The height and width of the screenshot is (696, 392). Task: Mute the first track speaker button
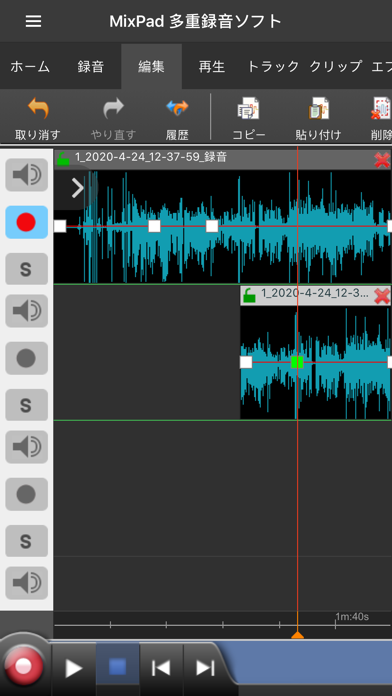pyautogui.click(x=27, y=175)
